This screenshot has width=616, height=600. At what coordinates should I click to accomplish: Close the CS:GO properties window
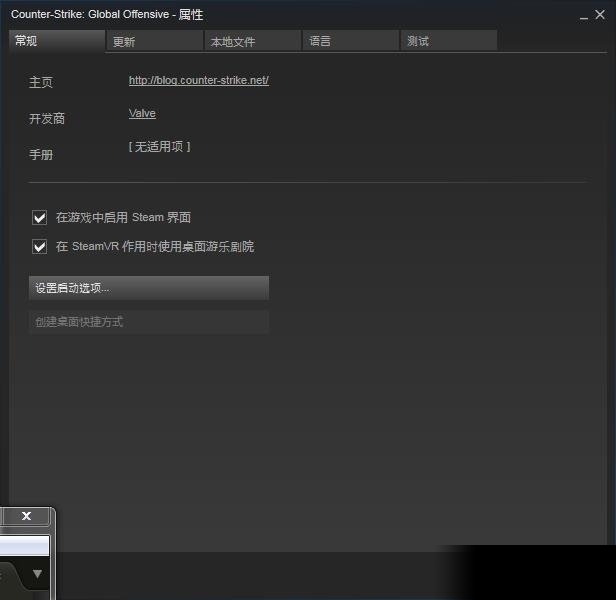[600, 15]
